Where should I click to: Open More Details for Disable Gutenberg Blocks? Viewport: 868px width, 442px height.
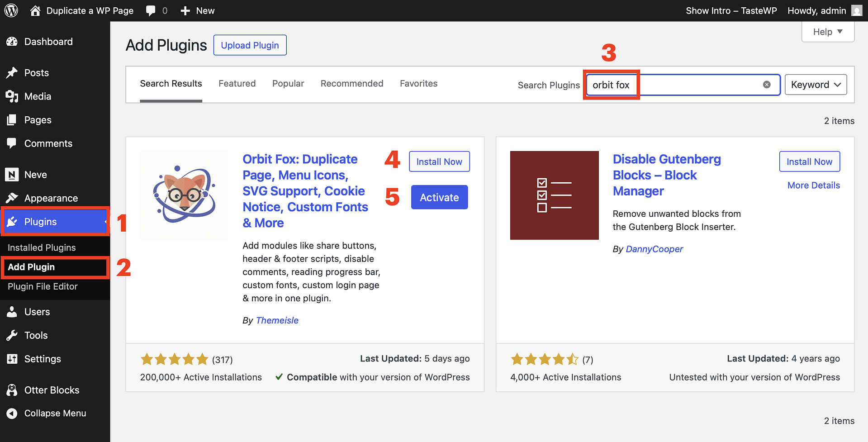[813, 185]
